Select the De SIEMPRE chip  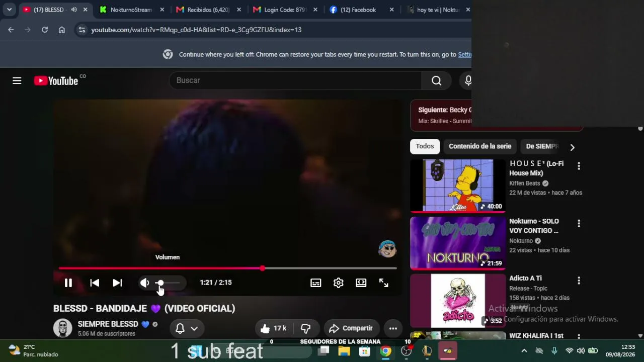(541, 146)
